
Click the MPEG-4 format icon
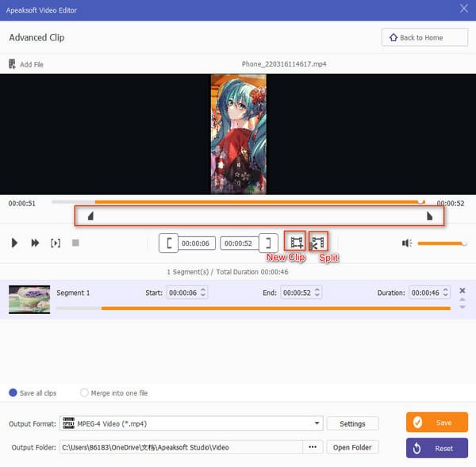[x=68, y=423]
